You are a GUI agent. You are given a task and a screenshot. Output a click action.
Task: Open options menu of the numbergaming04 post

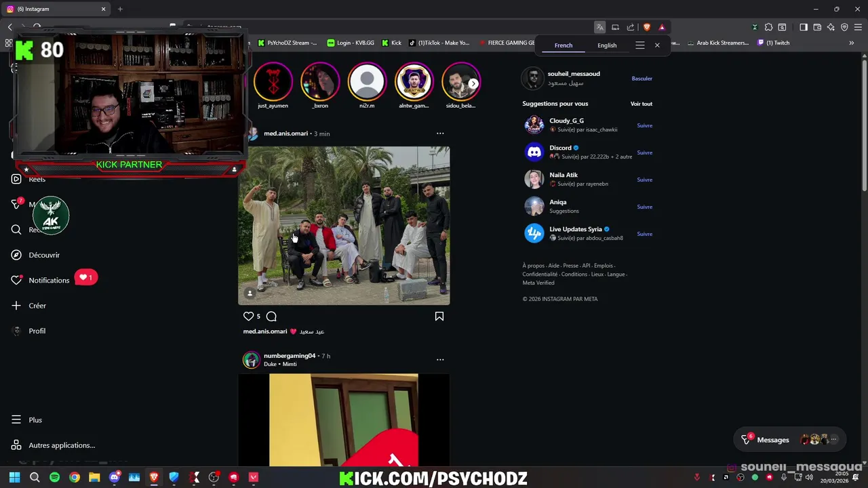[x=440, y=359]
